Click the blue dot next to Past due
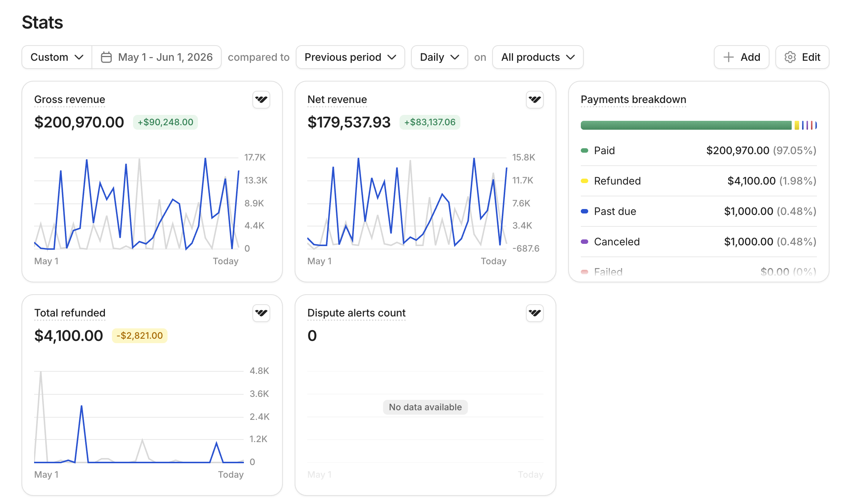The image size is (851, 504). tap(585, 211)
